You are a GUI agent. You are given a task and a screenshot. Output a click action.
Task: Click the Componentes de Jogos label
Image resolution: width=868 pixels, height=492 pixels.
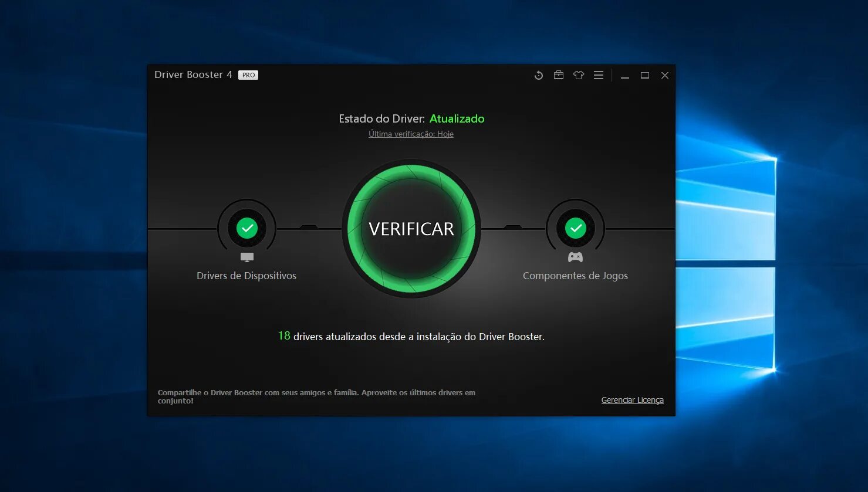pos(575,276)
